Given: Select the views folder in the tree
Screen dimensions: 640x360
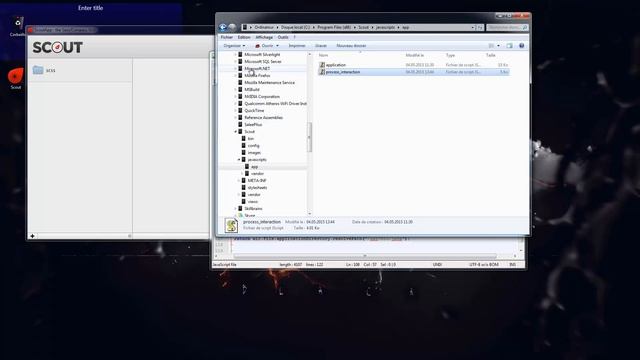Looking at the screenshot, I should click(x=253, y=202).
